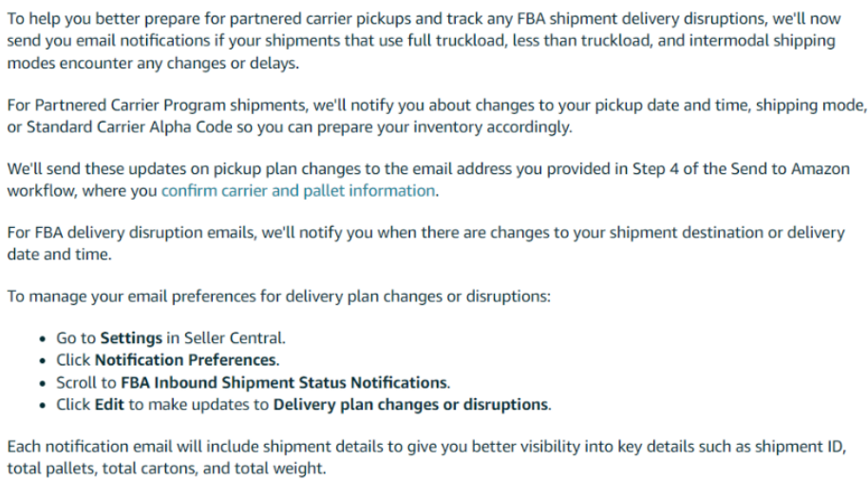
Task: Click the To help you better prepare opening sentence
Action: tap(424, 41)
